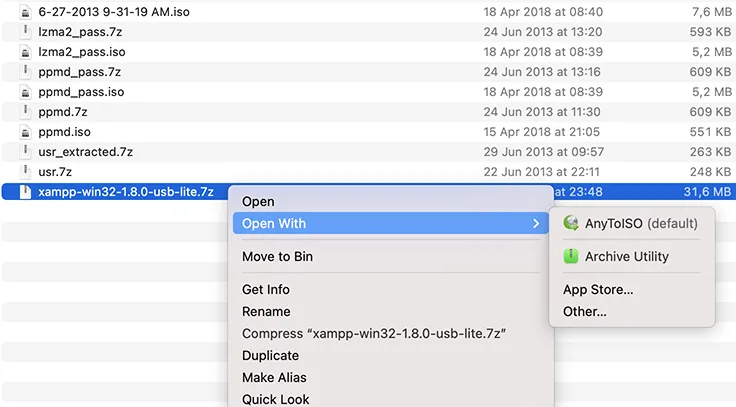The width and height of the screenshot is (736, 407).
Task: Select file name ppmd.iso
Action: [64, 132]
